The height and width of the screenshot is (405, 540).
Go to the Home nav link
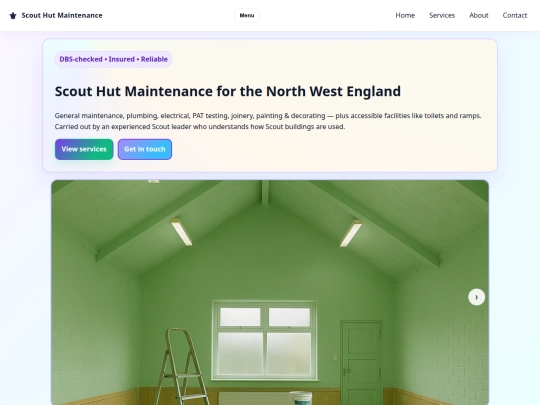[405, 15]
